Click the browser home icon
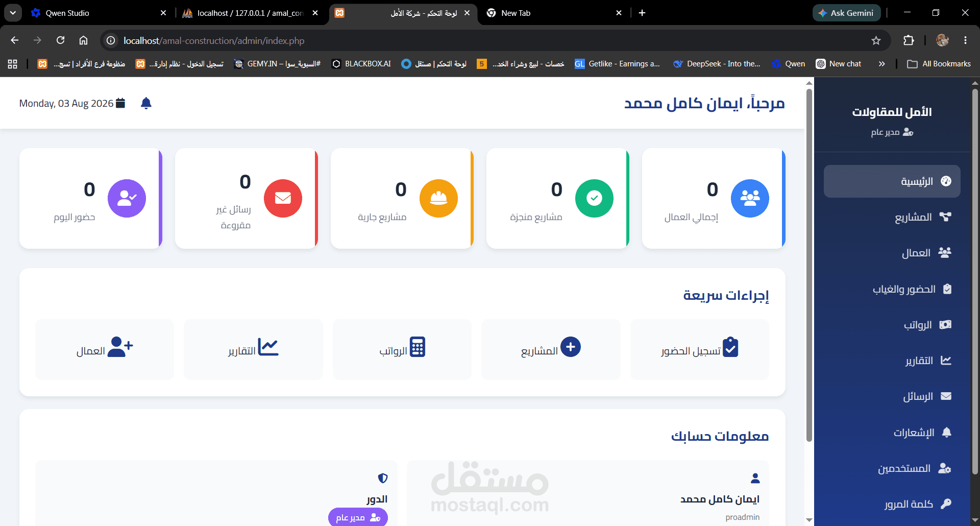Image resolution: width=980 pixels, height=526 pixels. tap(83, 40)
